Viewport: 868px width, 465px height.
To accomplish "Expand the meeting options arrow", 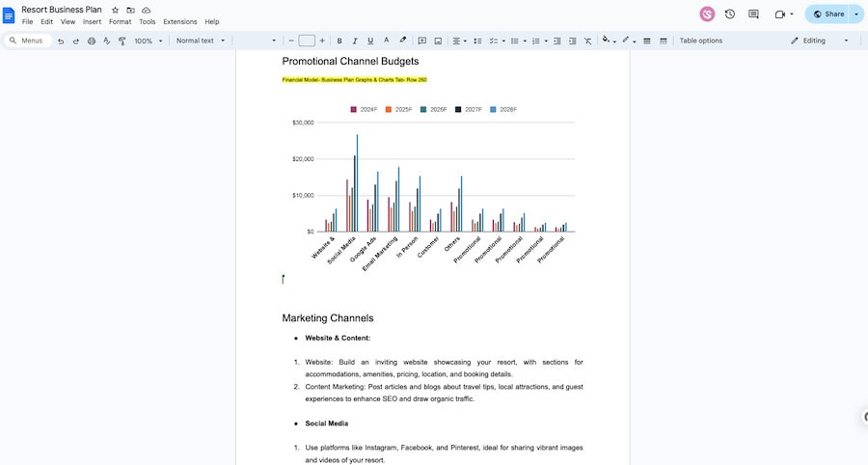I will 792,14.
